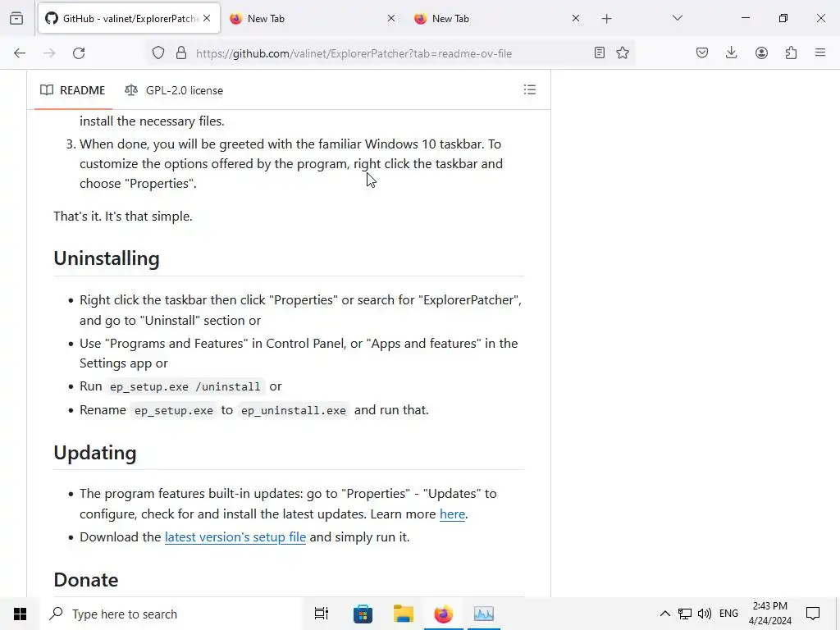
Task: Bookmark this page with star icon
Action: click(623, 52)
